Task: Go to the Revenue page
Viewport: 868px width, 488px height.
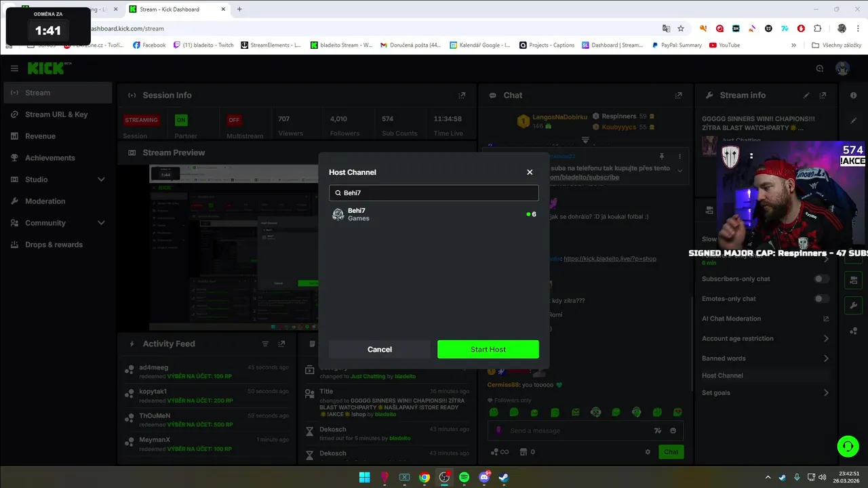Action: tap(58, 136)
